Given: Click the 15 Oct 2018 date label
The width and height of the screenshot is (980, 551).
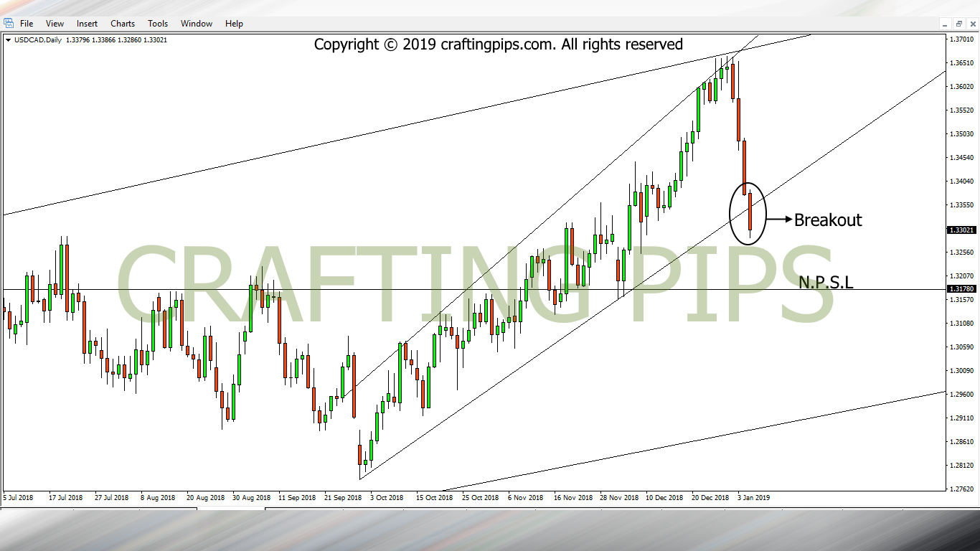Looking at the screenshot, I should pos(435,497).
